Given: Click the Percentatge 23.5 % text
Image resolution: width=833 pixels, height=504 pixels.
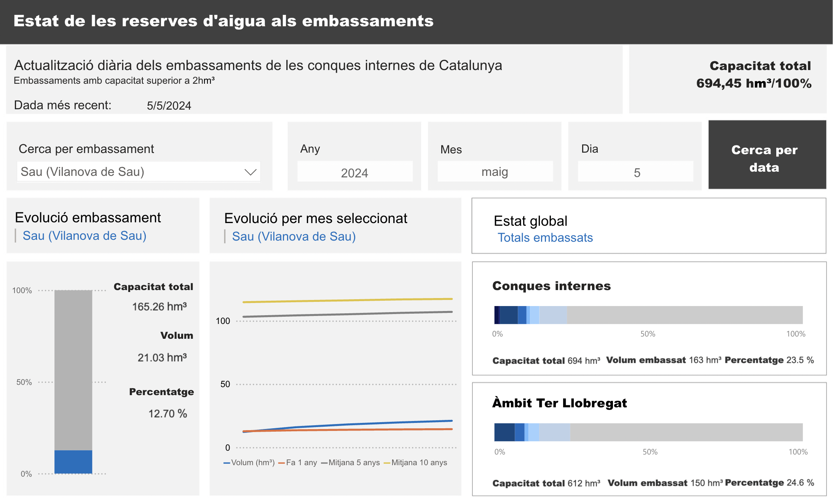Looking at the screenshot, I should [x=769, y=360].
